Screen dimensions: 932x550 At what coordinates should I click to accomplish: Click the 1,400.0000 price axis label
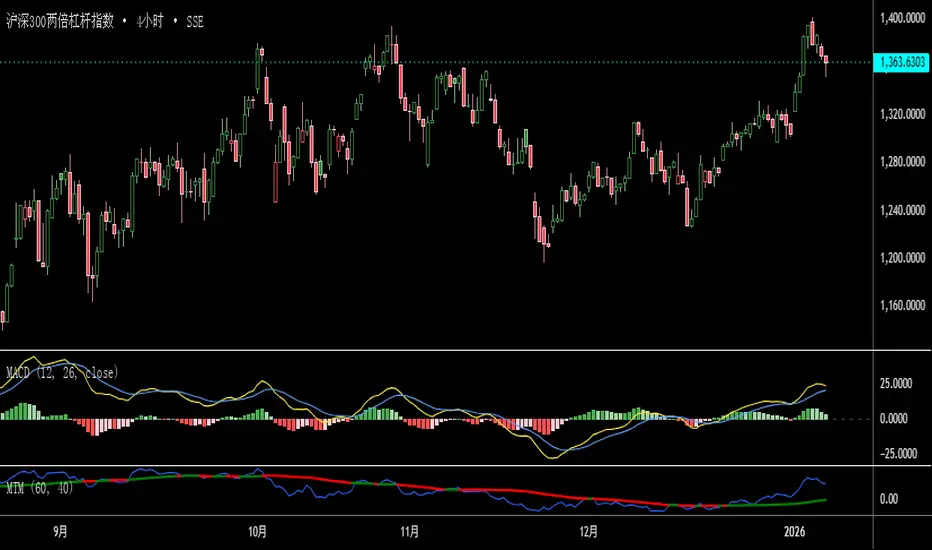click(x=902, y=18)
